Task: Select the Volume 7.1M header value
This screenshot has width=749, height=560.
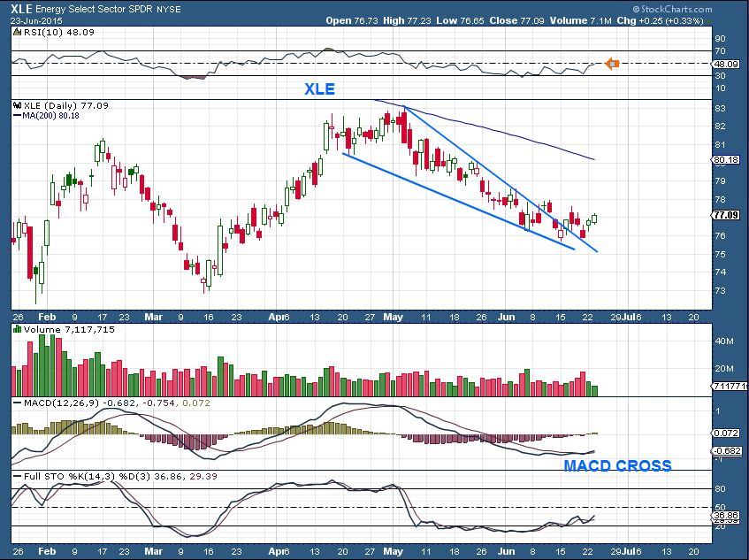Action: 580,20
